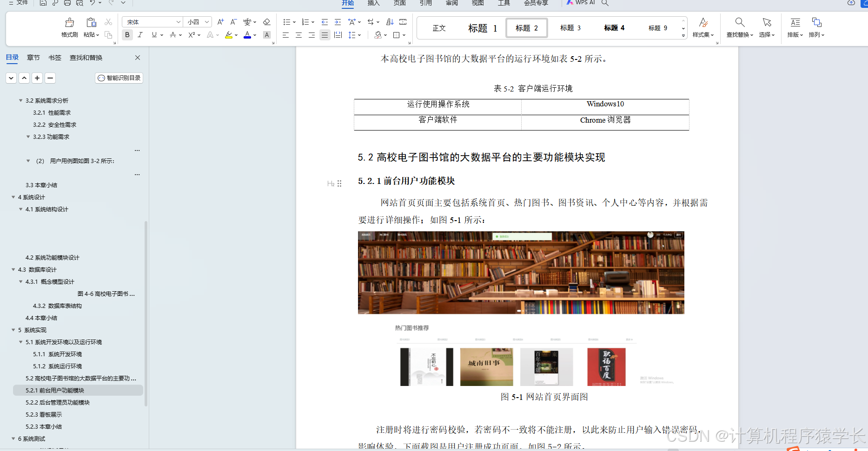This screenshot has height=451, width=868.
Task: Expand the styles gallery more arrow
Action: 683,35
